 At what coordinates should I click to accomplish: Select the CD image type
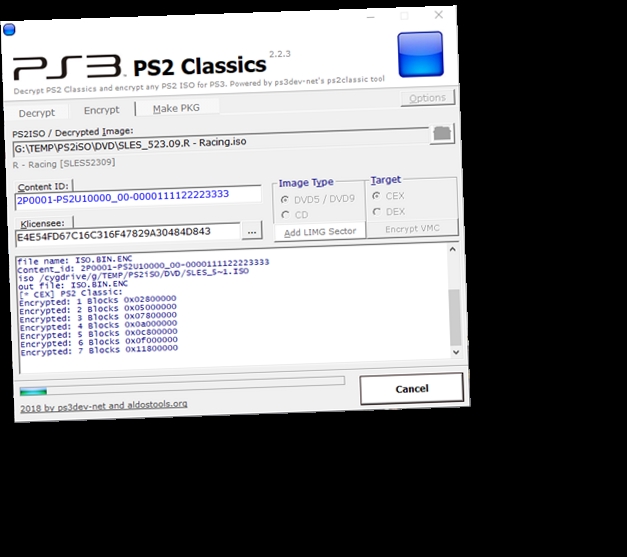295,215
